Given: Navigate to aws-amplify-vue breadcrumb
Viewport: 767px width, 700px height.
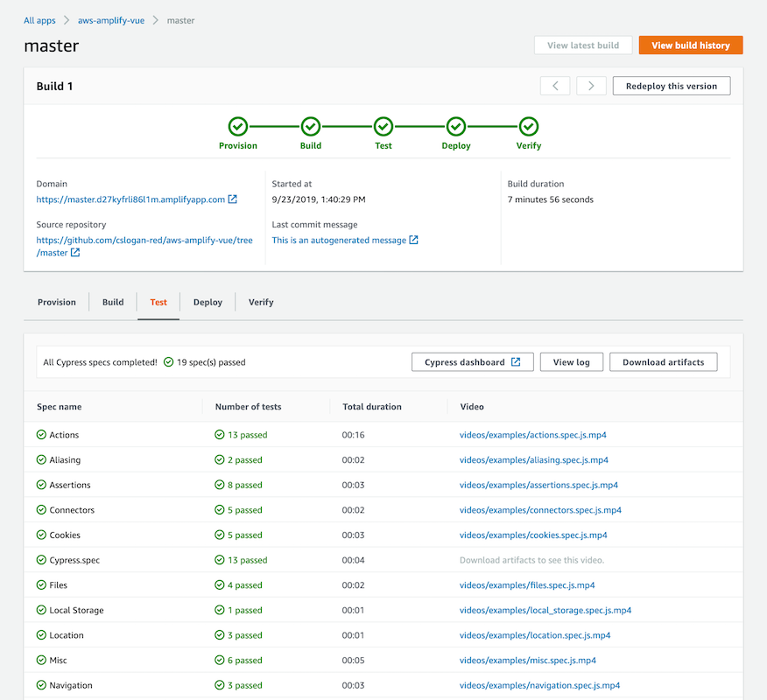Looking at the screenshot, I should 111,20.
